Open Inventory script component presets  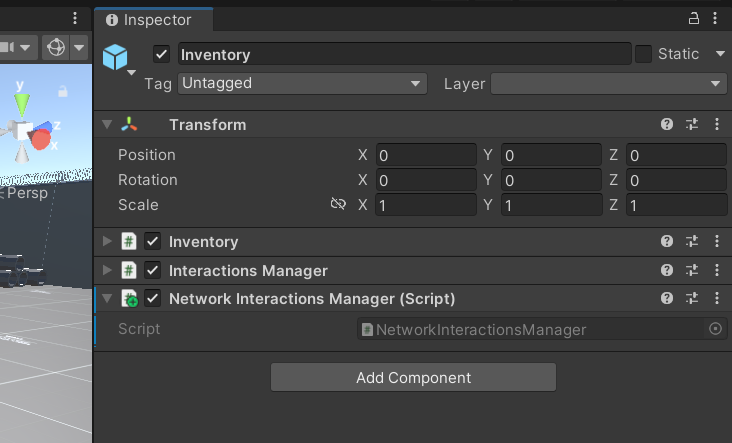click(692, 242)
